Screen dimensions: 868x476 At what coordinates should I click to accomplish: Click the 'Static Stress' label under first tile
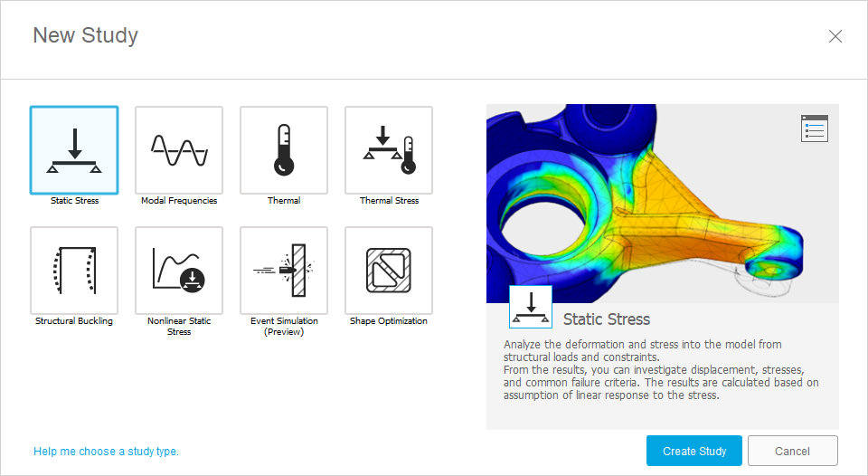coord(75,201)
